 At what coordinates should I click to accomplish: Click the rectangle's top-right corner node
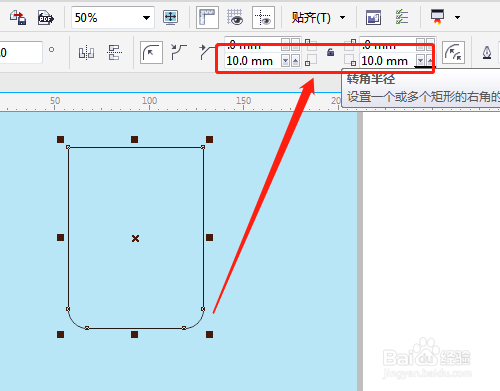pyautogui.click(x=203, y=147)
